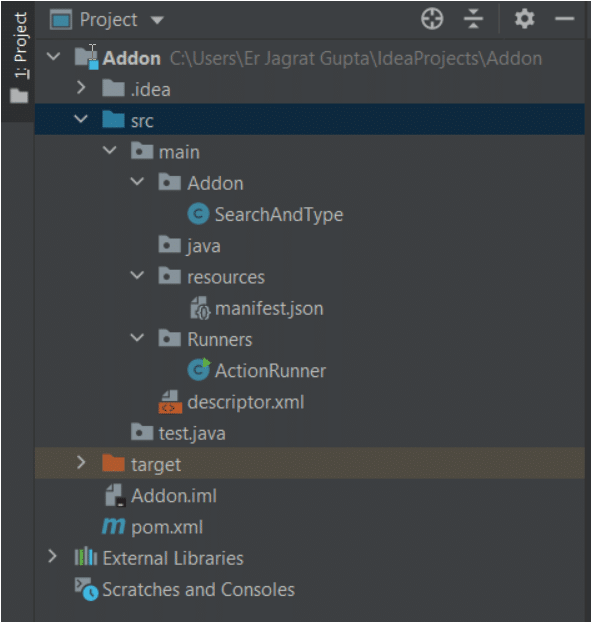Click the Project window icon in header
This screenshot has width=591, height=622.
[61, 19]
